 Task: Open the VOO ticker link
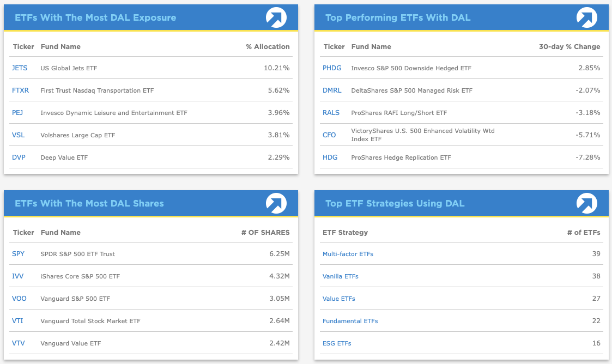click(19, 299)
